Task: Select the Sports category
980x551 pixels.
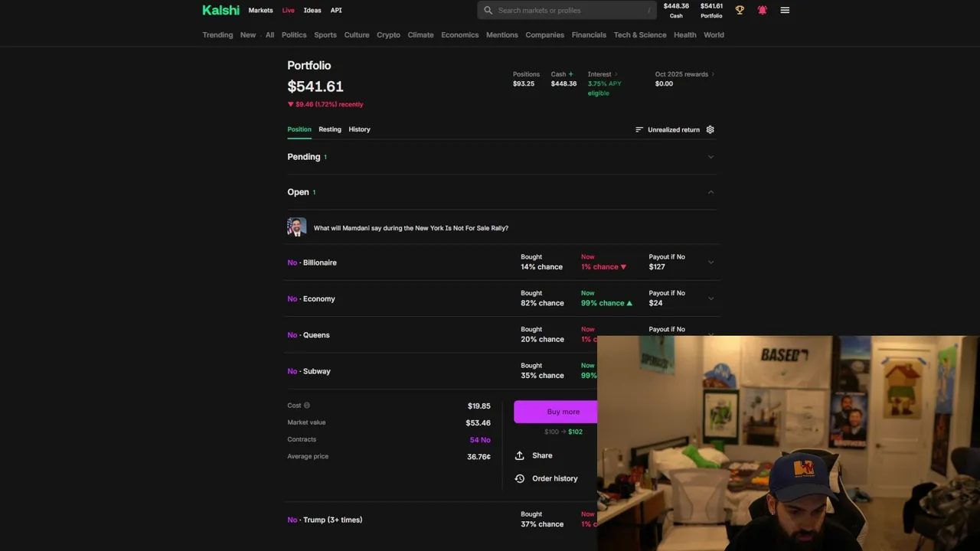Action: click(x=325, y=34)
